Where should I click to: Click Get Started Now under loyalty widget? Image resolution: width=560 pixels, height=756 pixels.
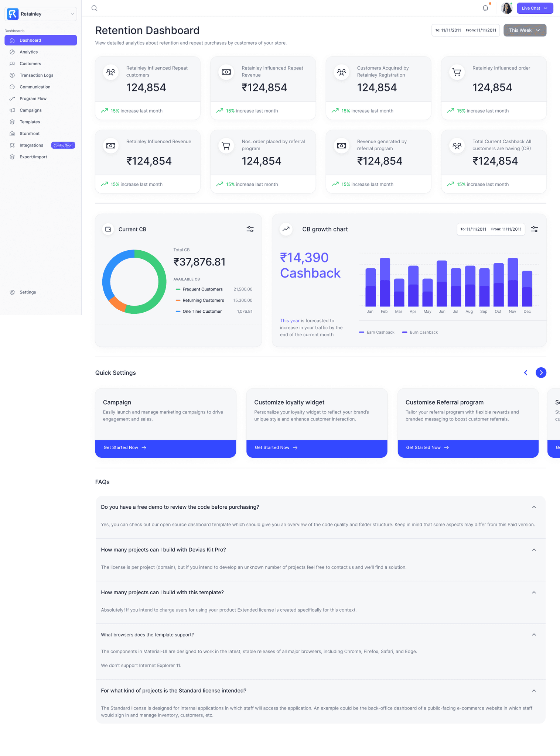coord(317,448)
